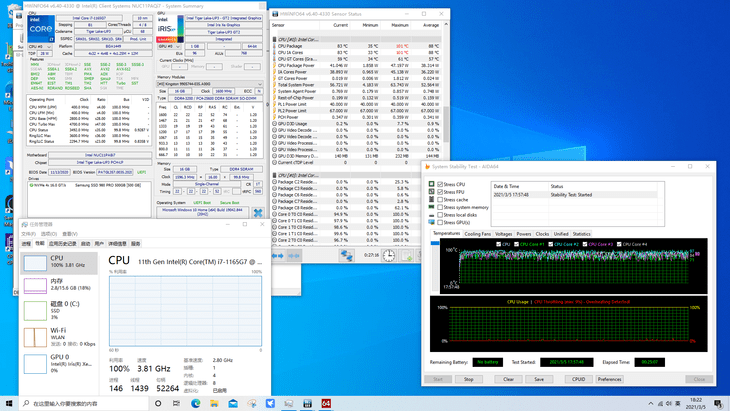Image resolution: width=730 pixels, height=411 pixels.
Task: Uncheck the Stress CPU checkbox
Action: (440, 185)
